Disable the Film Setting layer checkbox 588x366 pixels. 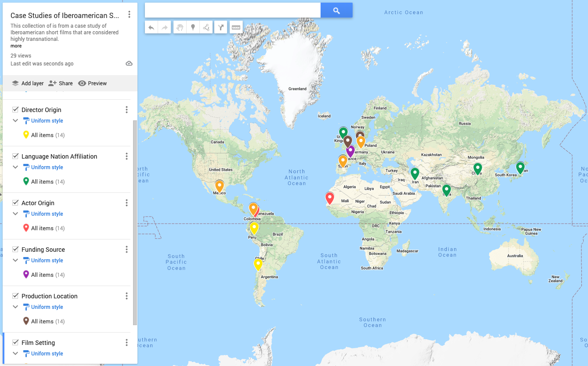[15, 343]
